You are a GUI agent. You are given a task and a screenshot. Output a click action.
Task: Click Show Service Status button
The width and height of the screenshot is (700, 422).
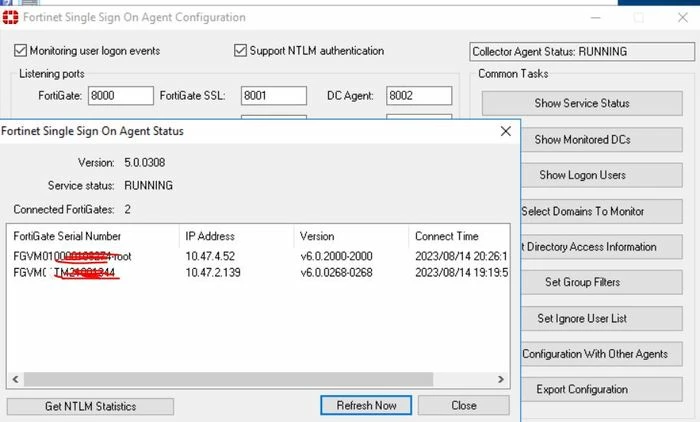click(582, 103)
